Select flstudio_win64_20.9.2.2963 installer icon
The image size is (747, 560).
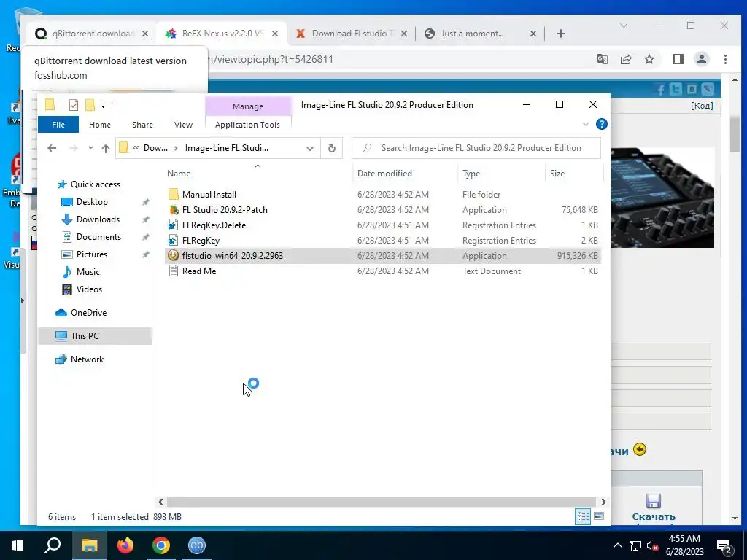[174, 256]
